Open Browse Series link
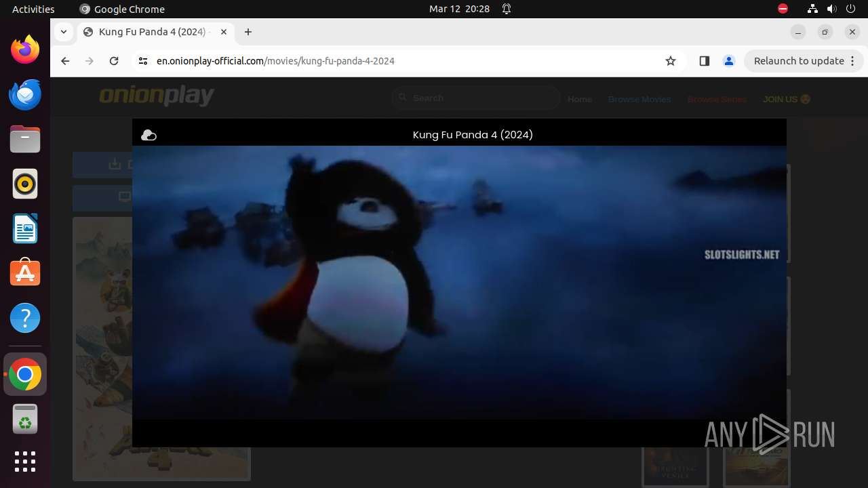 click(717, 99)
